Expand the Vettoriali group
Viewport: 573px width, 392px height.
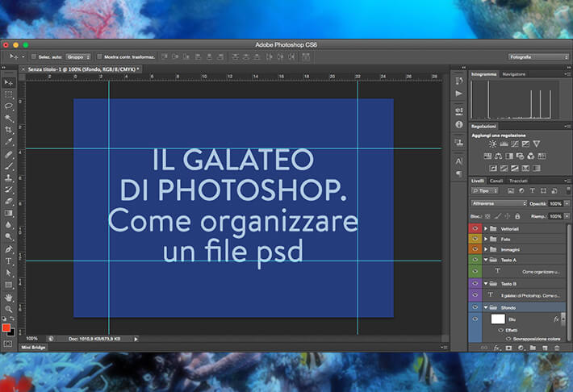[486, 229]
